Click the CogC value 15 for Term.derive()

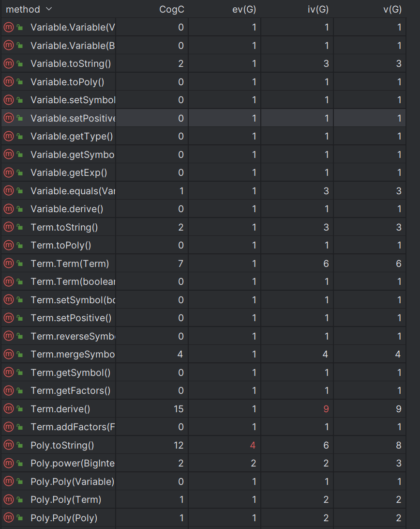[179, 409]
